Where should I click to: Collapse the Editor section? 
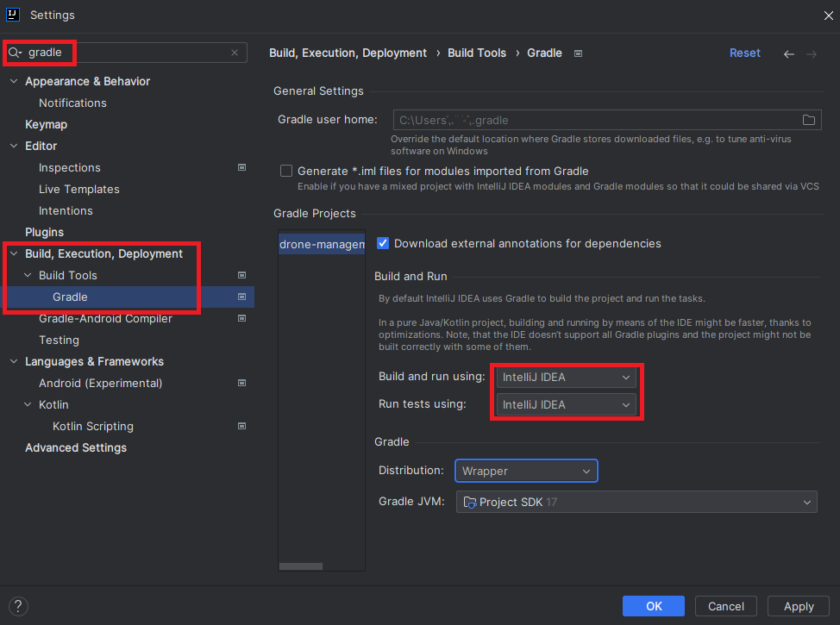(x=14, y=146)
